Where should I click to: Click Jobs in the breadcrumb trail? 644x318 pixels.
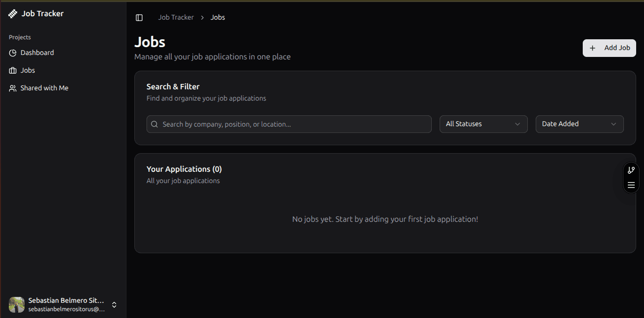pos(218,17)
